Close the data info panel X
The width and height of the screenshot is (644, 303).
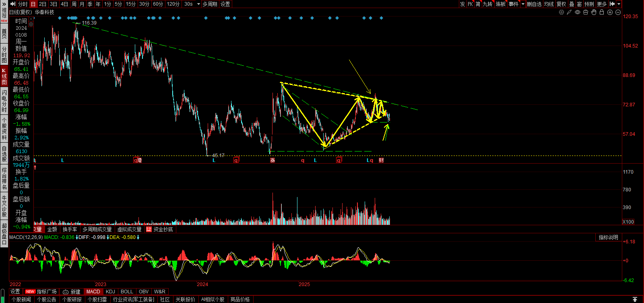31,19
